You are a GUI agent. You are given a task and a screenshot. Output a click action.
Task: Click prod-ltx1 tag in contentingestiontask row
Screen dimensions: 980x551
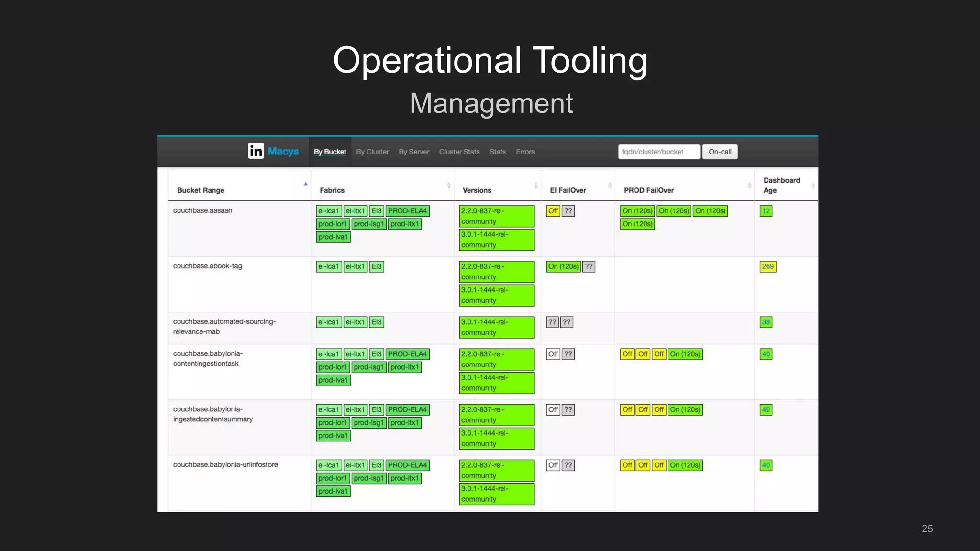405,367
